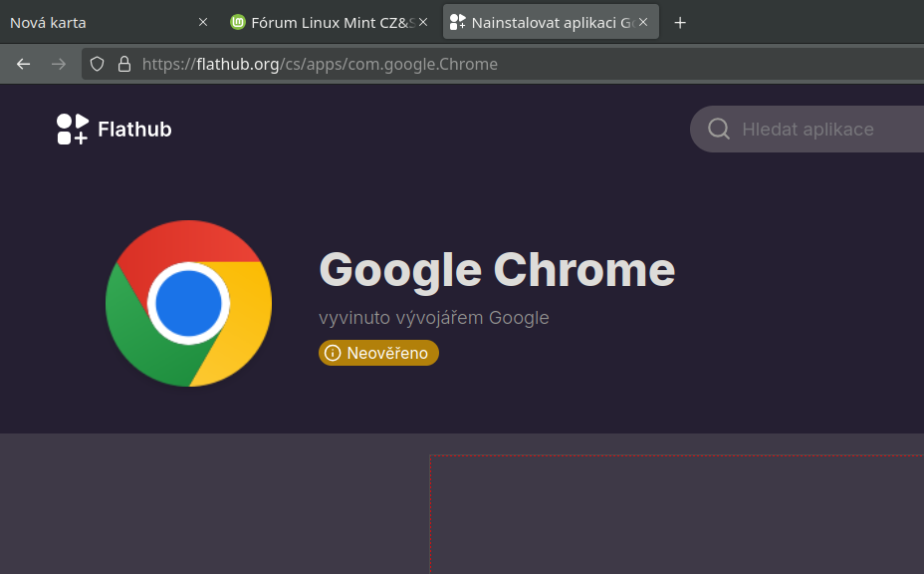Close the Fórum Linux Mint tab
924x574 pixels.
[423, 22]
